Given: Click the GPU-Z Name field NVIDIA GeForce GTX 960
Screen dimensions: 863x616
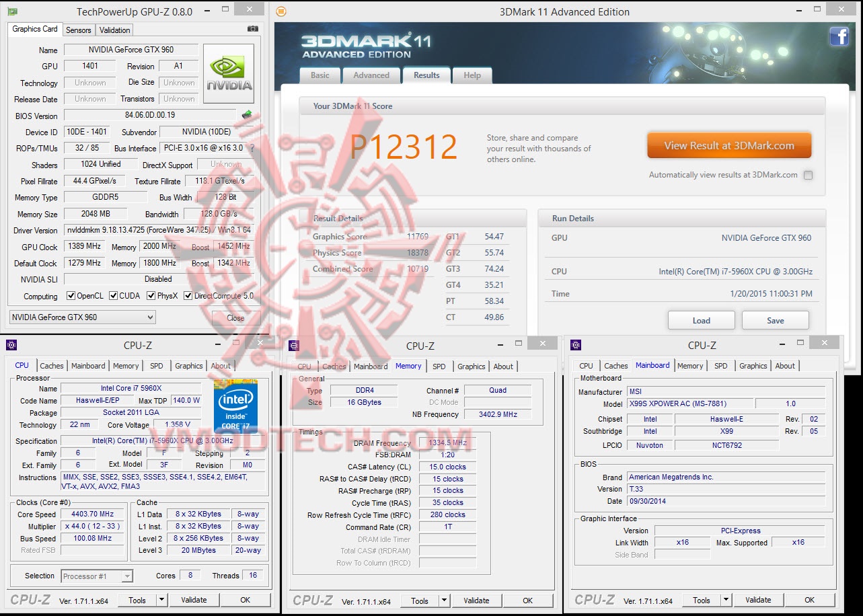Looking at the screenshot, I should point(131,50).
